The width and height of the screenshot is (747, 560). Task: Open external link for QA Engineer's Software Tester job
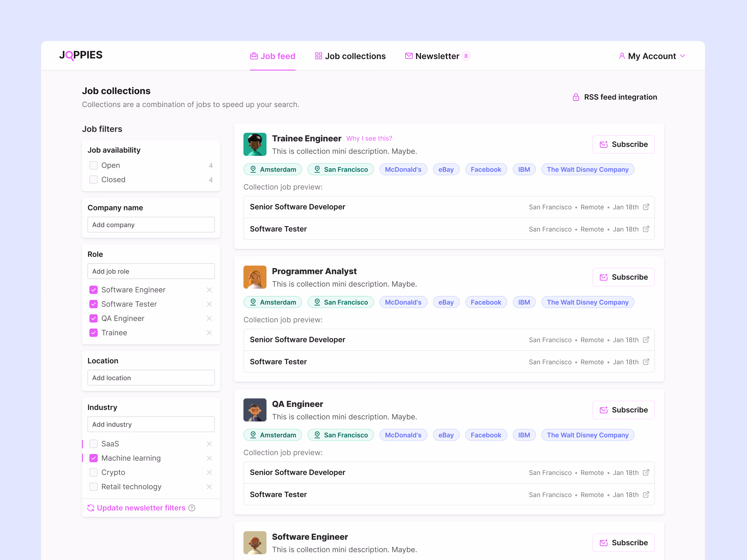(646, 494)
